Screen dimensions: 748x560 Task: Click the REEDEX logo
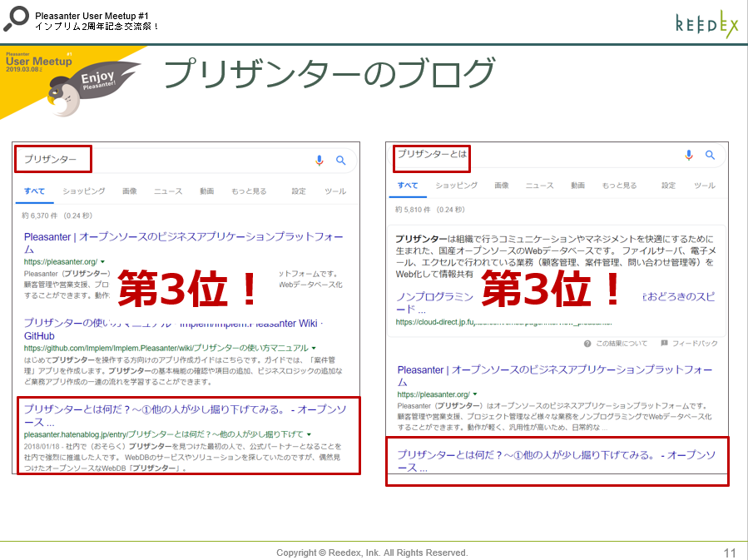pyautogui.click(x=706, y=24)
